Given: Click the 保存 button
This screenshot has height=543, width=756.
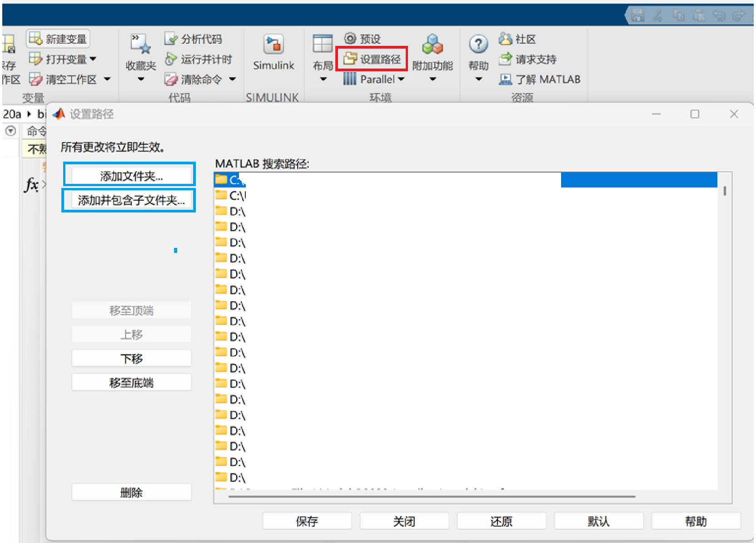Looking at the screenshot, I should (307, 521).
